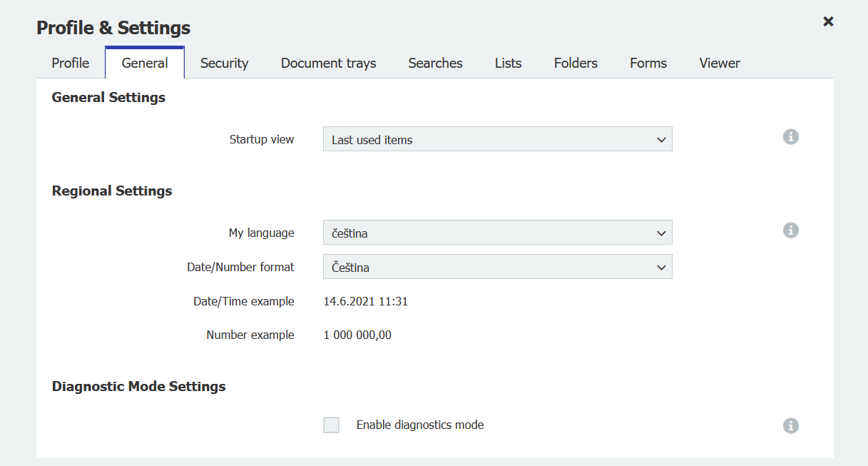Click info icon beside Startup view
Screen dimensions: 868x466
790,137
